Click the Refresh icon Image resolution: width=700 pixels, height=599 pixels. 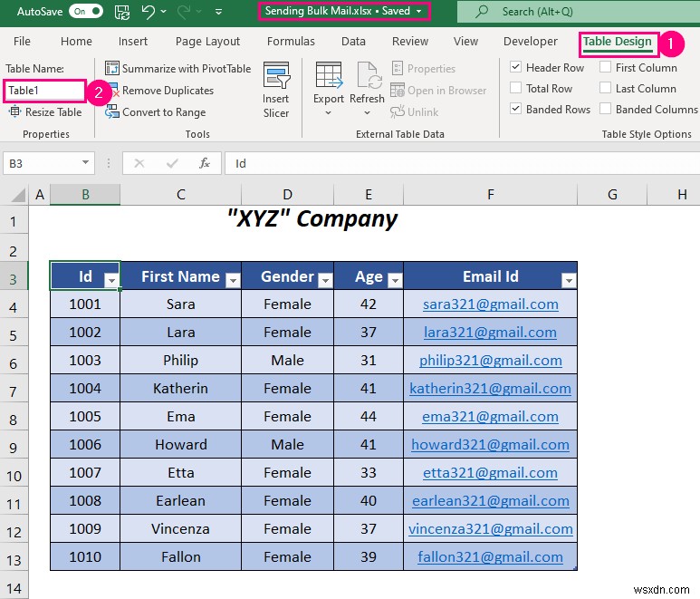[369, 76]
